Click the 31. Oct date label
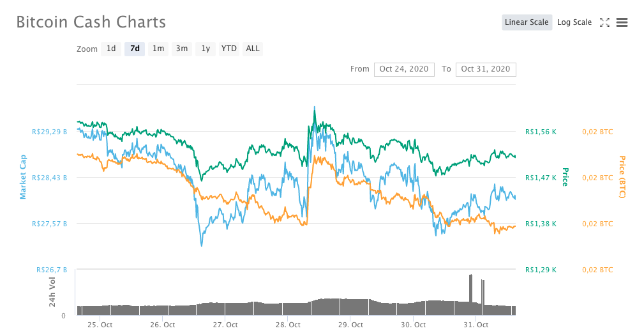The width and height of the screenshot is (644, 333). pyautogui.click(x=476, y=325)
